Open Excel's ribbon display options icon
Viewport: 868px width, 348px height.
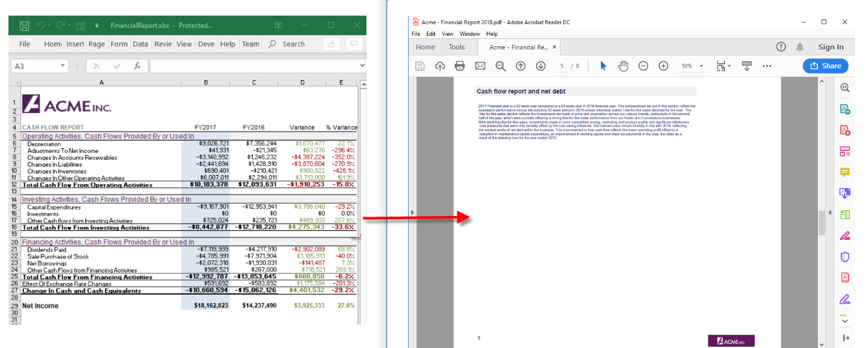(x=279, y=25)
